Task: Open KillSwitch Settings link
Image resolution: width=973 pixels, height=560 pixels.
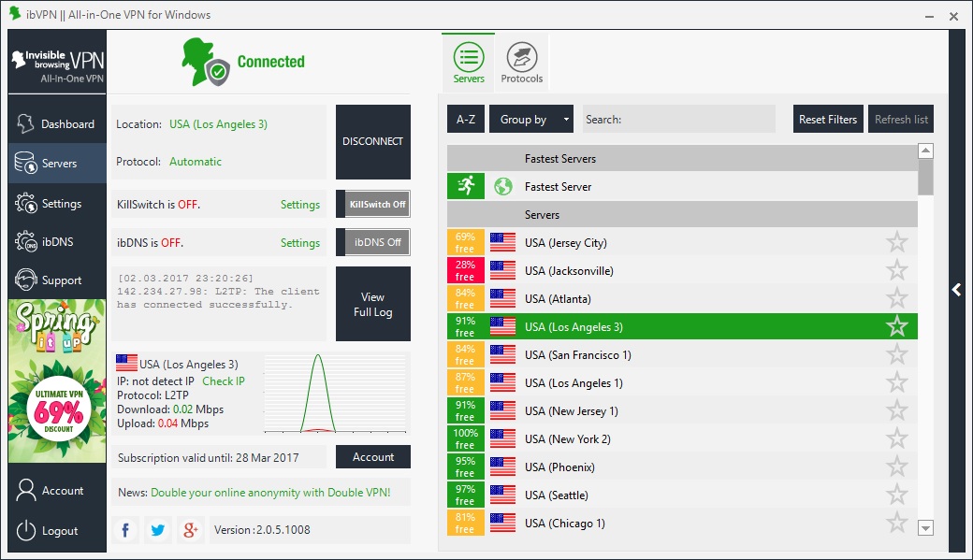Action: point(300,205)
